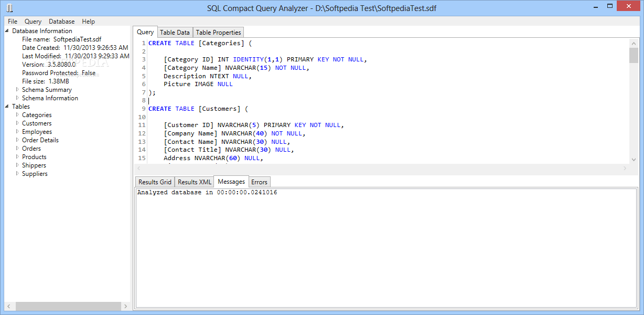Expand the Products table node
This screenshot has height=315, width=644.
17,157
